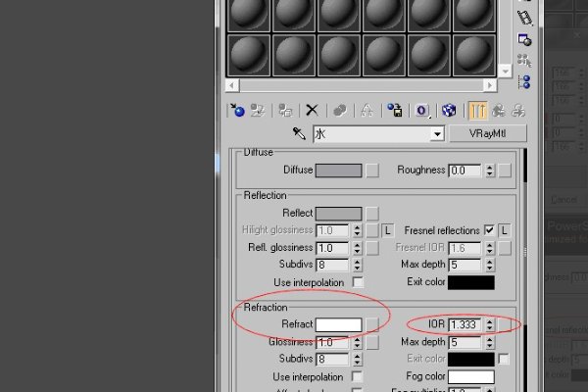Click the Roughness value field

465,171
